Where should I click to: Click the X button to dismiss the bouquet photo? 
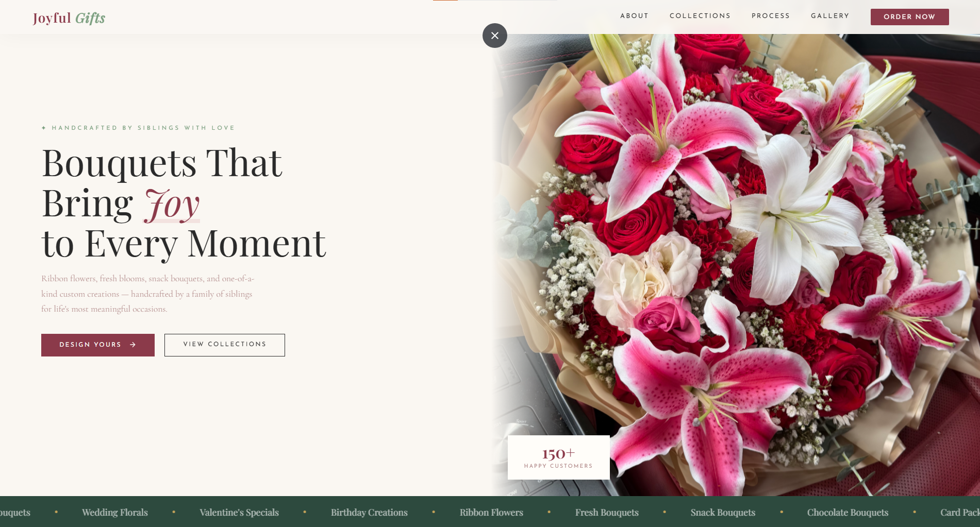point(494,36)
